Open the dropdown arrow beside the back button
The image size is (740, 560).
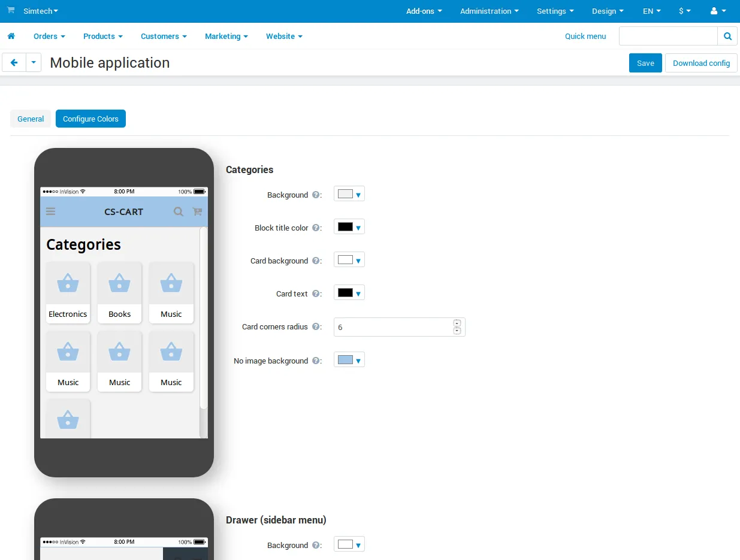[x=34, y=63]
